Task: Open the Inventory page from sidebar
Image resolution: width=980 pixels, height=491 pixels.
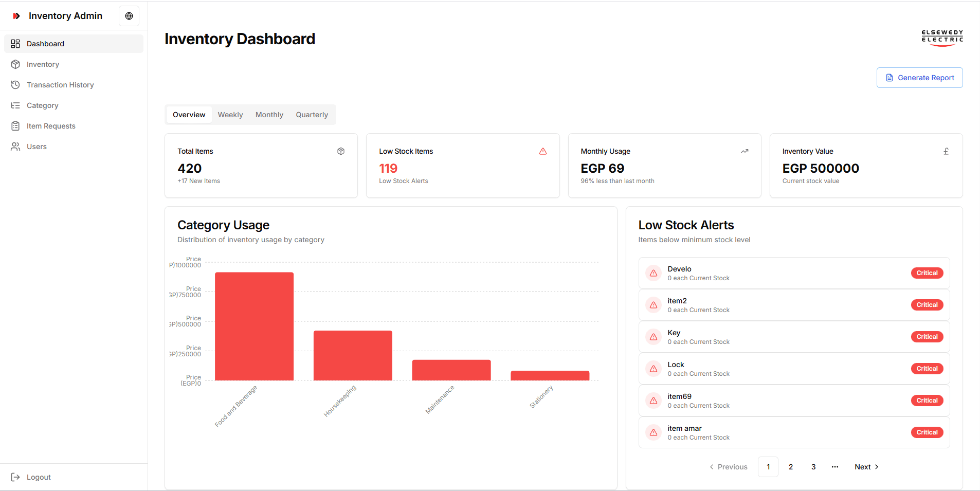Action: [x=43, y=64]
